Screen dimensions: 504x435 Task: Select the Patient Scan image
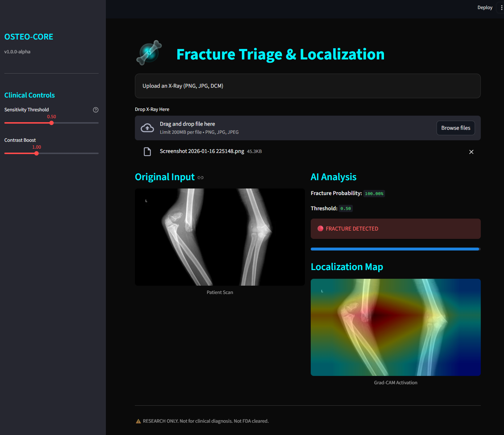pos(220,237)
